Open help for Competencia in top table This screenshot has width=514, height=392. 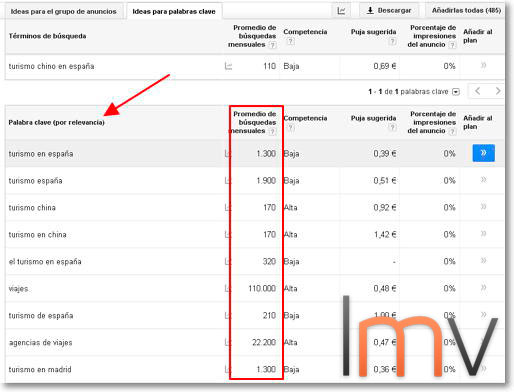coord(291,41)
